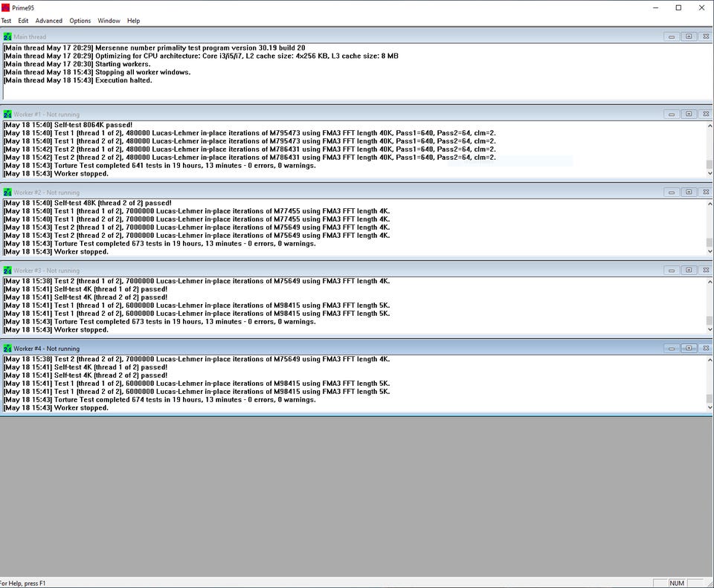The image size is (714, 588).
Task: Open the Edit menu
Action: (23, 21)
